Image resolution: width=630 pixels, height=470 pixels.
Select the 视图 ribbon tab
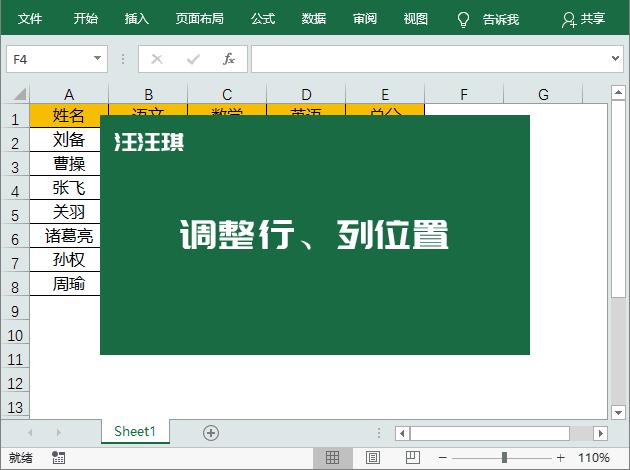click(x=416, y=18)
